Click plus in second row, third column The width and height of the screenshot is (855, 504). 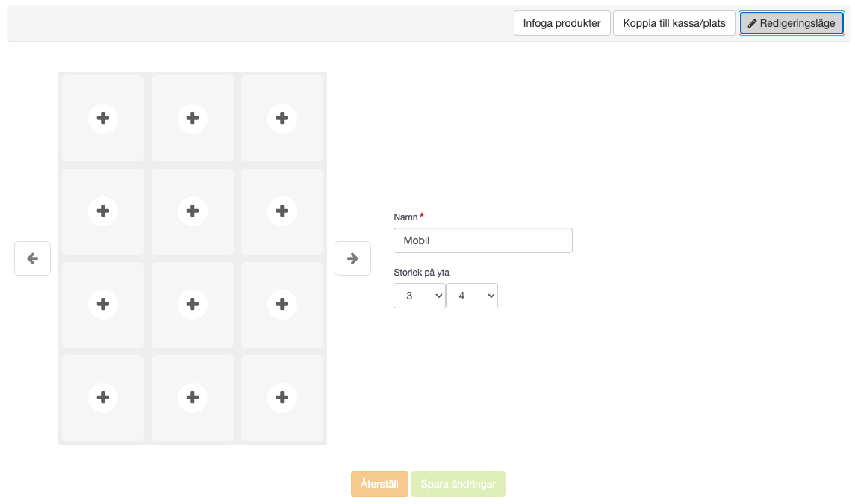[282, 211]
